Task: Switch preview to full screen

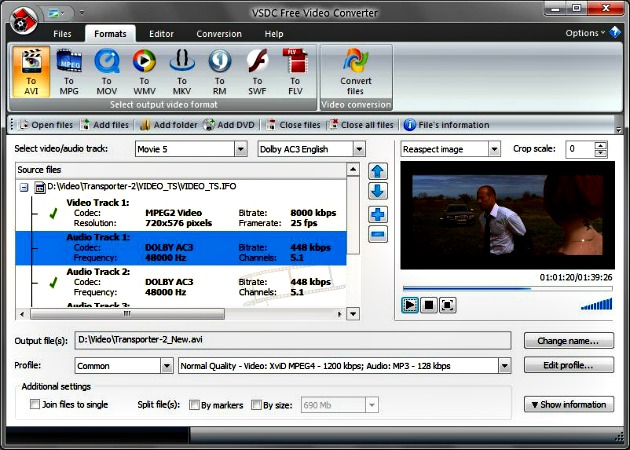Action: tap(448, 305)
